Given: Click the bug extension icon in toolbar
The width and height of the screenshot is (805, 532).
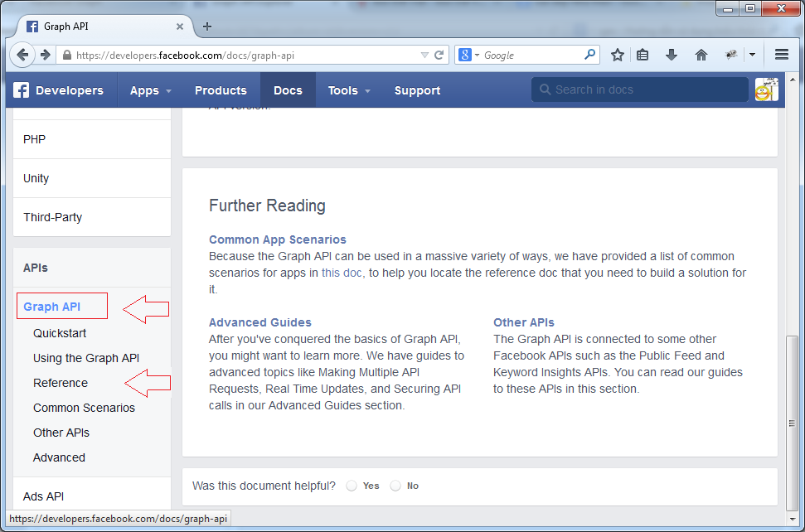Looking at the screenshot, I should (x=731, y=55).
